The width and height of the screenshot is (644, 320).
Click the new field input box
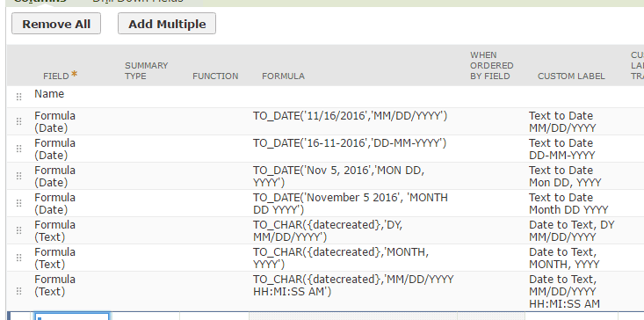pyautogui.click(x=71, y=316)
